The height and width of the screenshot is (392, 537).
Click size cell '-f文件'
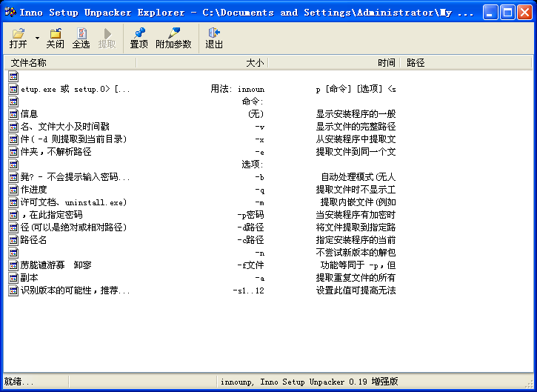point(250,265)
